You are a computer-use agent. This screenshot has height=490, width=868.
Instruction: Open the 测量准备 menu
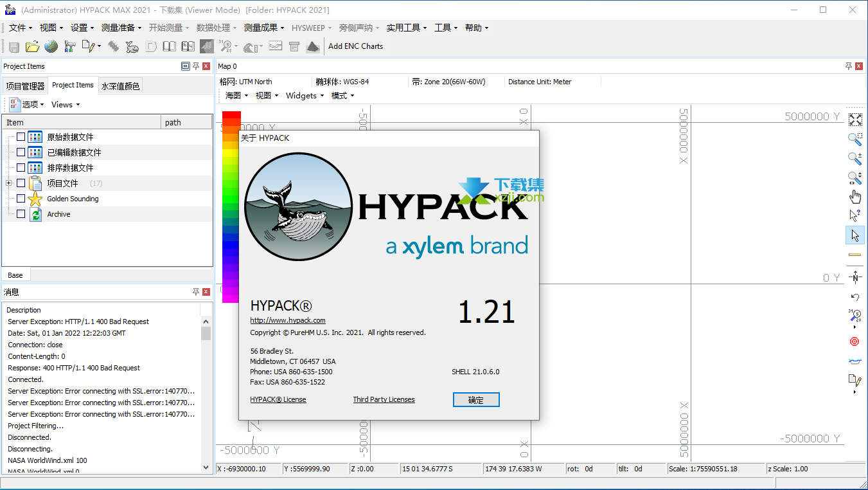[121, 28]
